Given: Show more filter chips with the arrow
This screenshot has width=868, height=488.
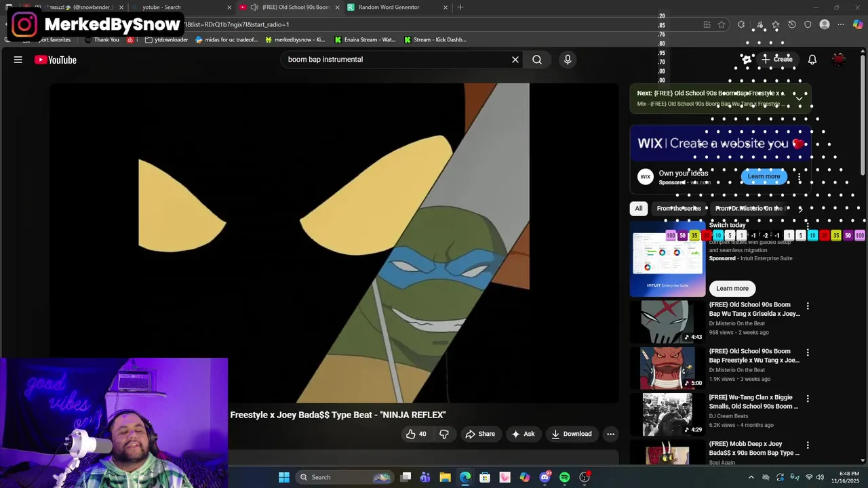Looking at the screenshot, I should click(x=800, y=209).
